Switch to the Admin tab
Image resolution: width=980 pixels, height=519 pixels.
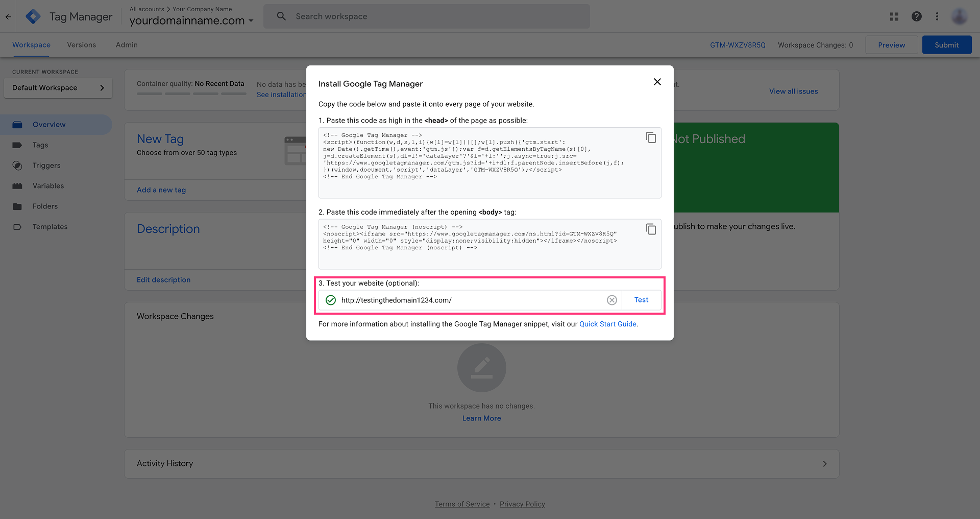(x=127, y=45)
